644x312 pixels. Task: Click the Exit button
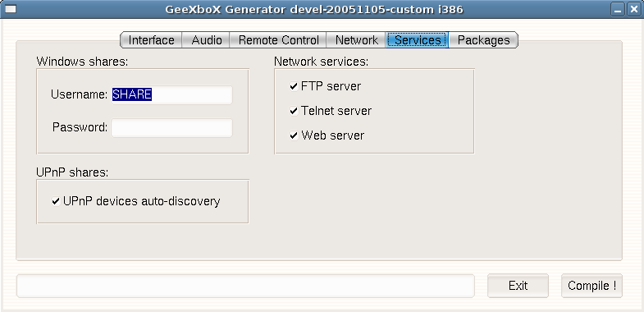point(518,286)
